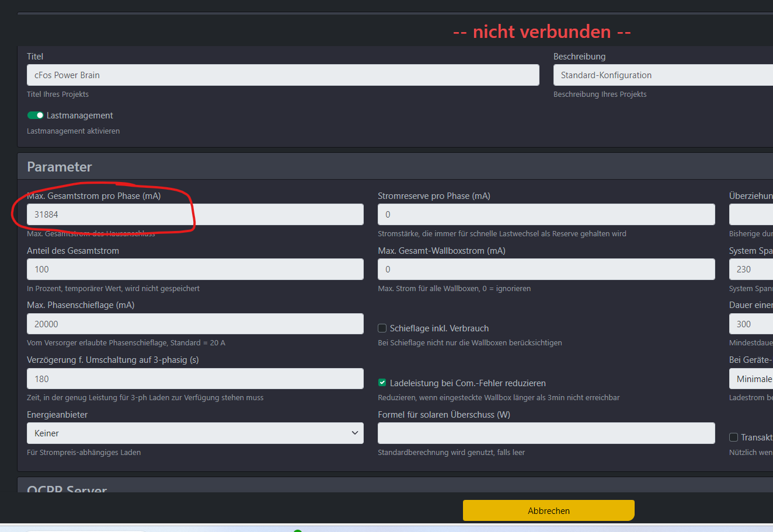Click the Formel für solaren Überschuss field
This screenshot has height=532, width=773.
tap(546, 433)
